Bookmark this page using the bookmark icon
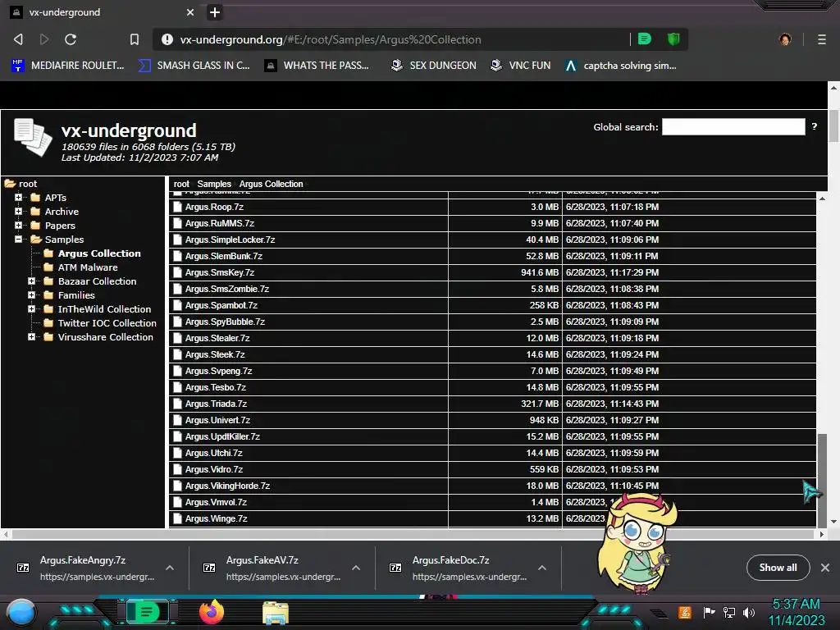Viewport: 840px width, 630px height. [x=135, y=39]
